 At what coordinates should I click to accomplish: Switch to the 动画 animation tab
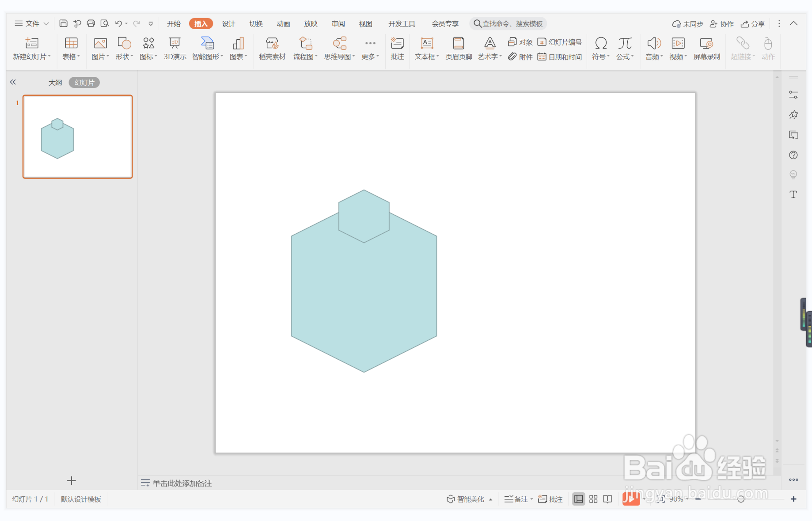[x=283, y=23]
